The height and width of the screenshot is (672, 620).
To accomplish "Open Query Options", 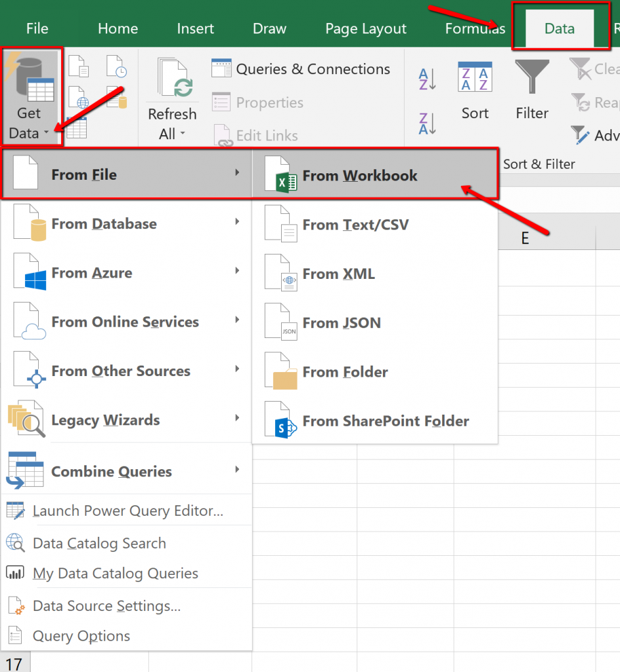I will click(x=81, y=635).
